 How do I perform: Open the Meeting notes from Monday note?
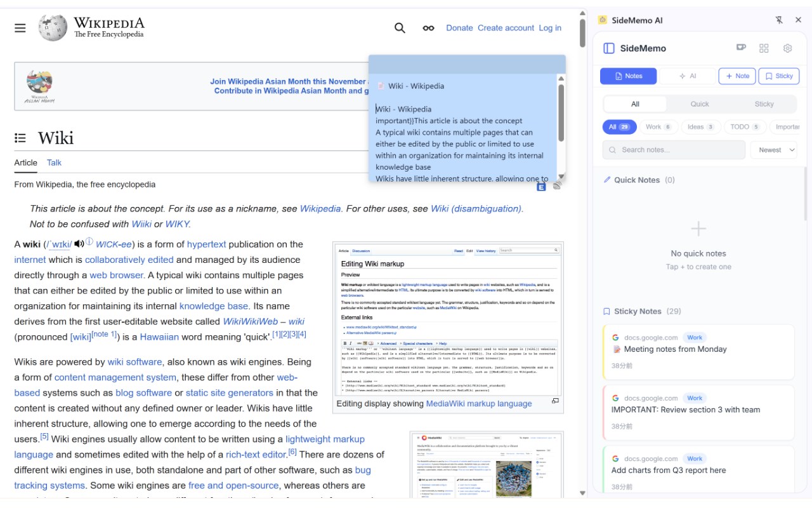click(698, 352)
